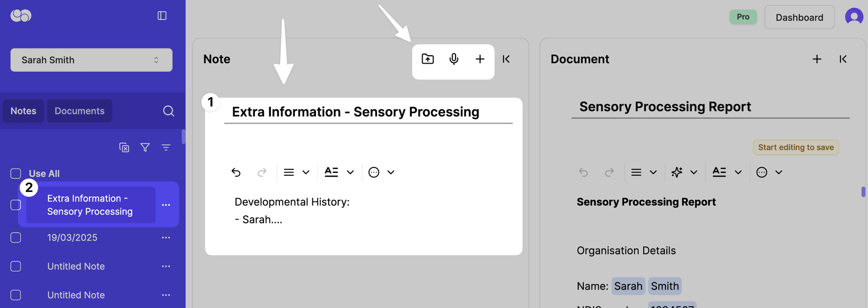Open the first Untitled Note
868x308 pixels.
[x=76, y=266]
